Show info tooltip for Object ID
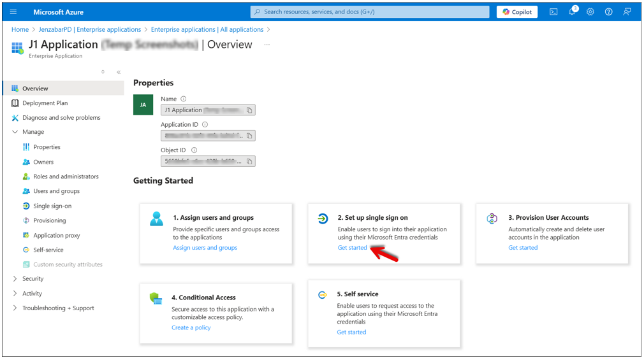The height and width of the screenshot is (358, 644). (194, 150)
